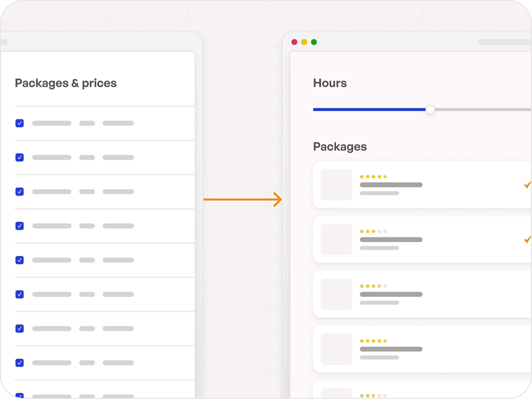Select the Packages section heading in the right window

(340, 147)
